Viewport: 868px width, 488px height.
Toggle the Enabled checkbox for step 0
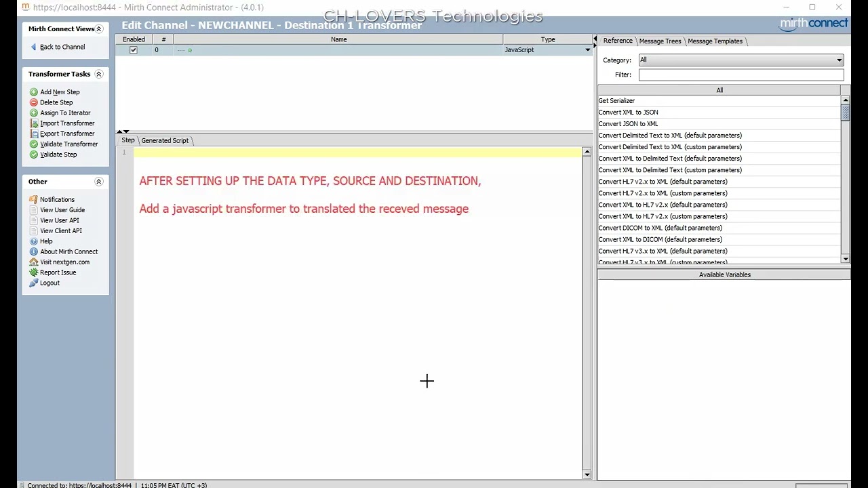coord(134,50)
